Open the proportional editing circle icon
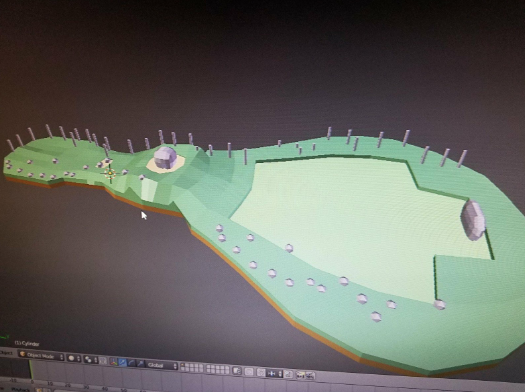525x392 pixels. coord(249,372)
